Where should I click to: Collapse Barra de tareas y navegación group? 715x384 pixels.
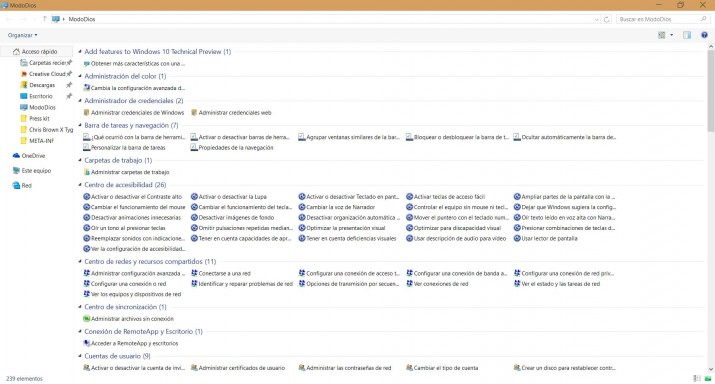[80, 125]
